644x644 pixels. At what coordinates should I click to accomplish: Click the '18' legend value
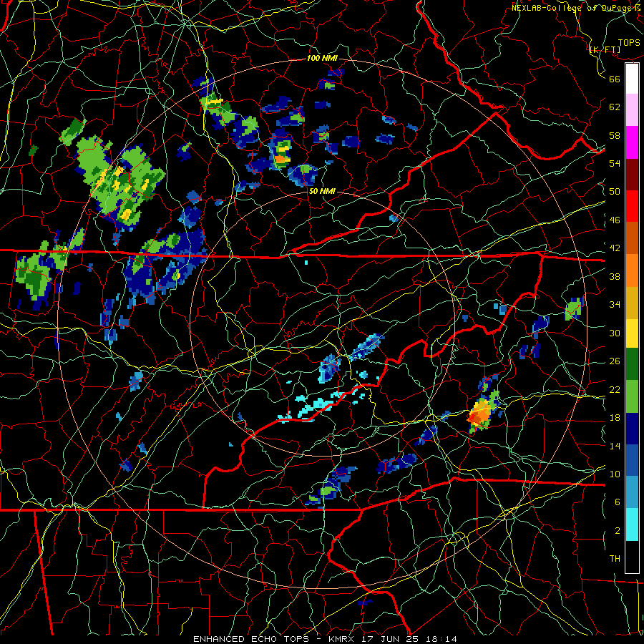click(x=615, y=418)
